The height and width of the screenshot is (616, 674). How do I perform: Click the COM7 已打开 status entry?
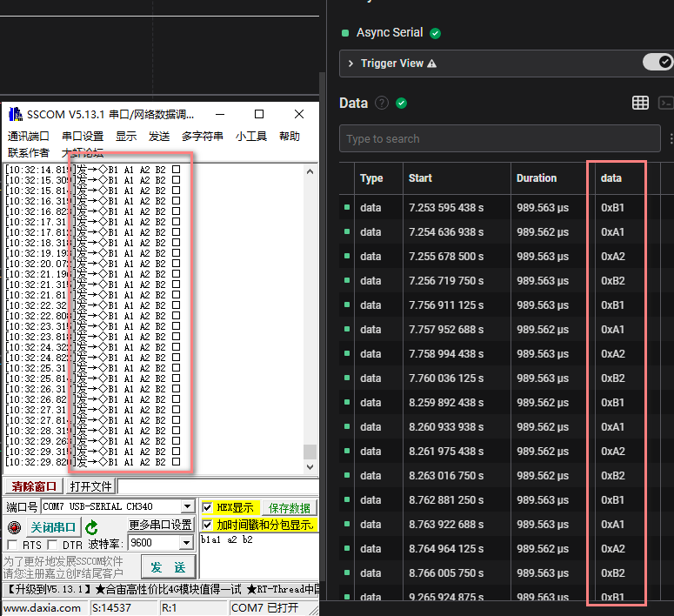[x=264, y=608]
